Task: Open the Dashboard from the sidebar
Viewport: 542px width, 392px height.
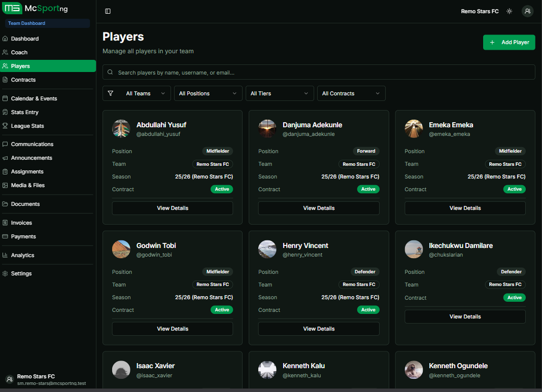Action: point(25,38)
